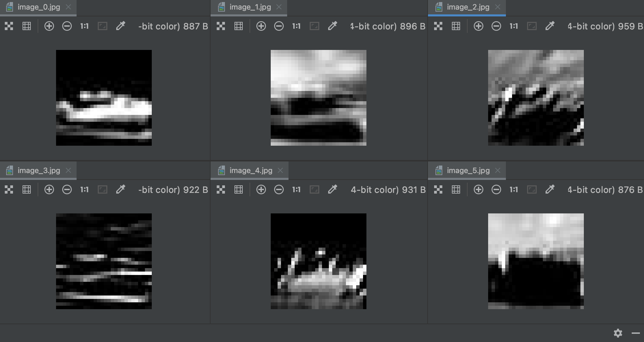Fit image_4.jpg zoom to window
This screenshot has height=342, width=644.
click(314, 189)
